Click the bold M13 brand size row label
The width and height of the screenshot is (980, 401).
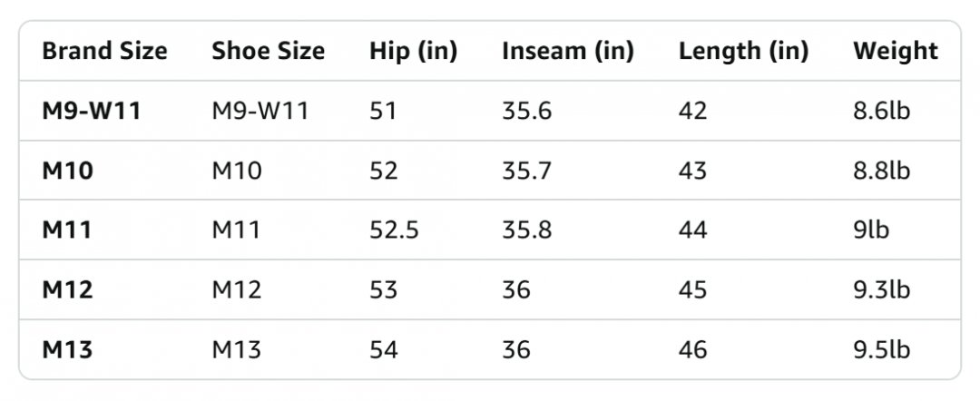point(67,350)
